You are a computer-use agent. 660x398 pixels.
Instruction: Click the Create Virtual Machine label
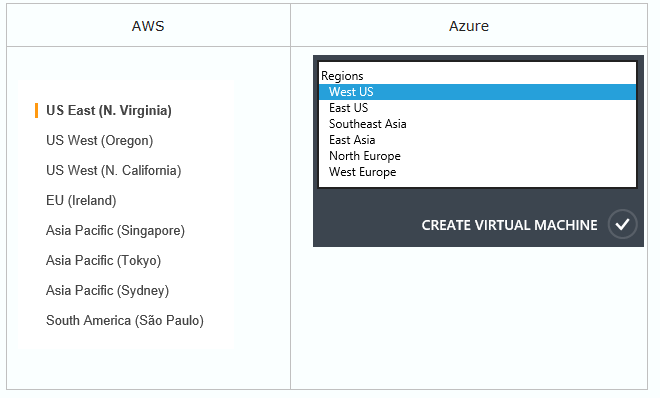[x=509, y=225]
